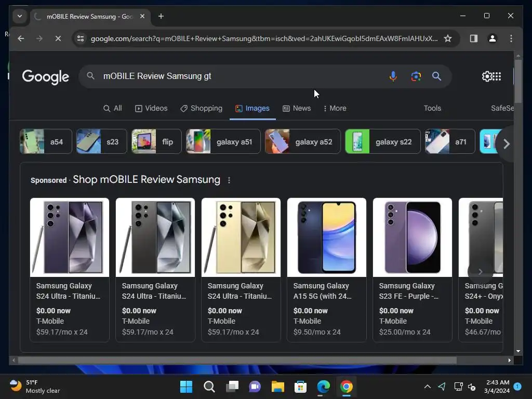532x399 pixels.
Task: Show next suggestion chips arrow
Action: 506,144
